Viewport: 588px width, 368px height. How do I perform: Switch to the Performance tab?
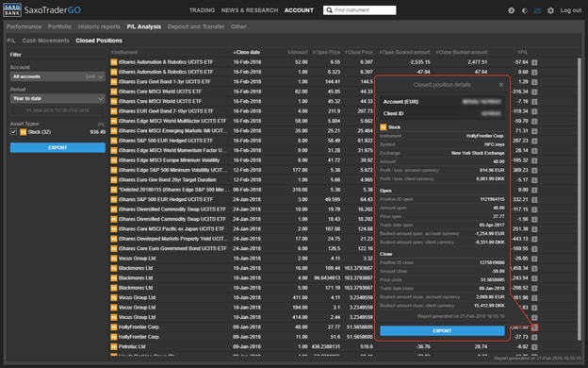click(x=24, y=26)
